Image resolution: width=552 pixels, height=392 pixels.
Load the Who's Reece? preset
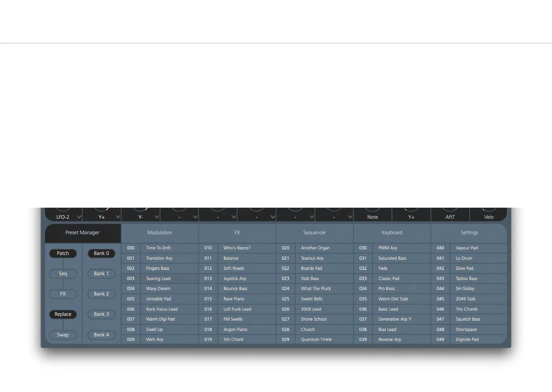[237, 248]
